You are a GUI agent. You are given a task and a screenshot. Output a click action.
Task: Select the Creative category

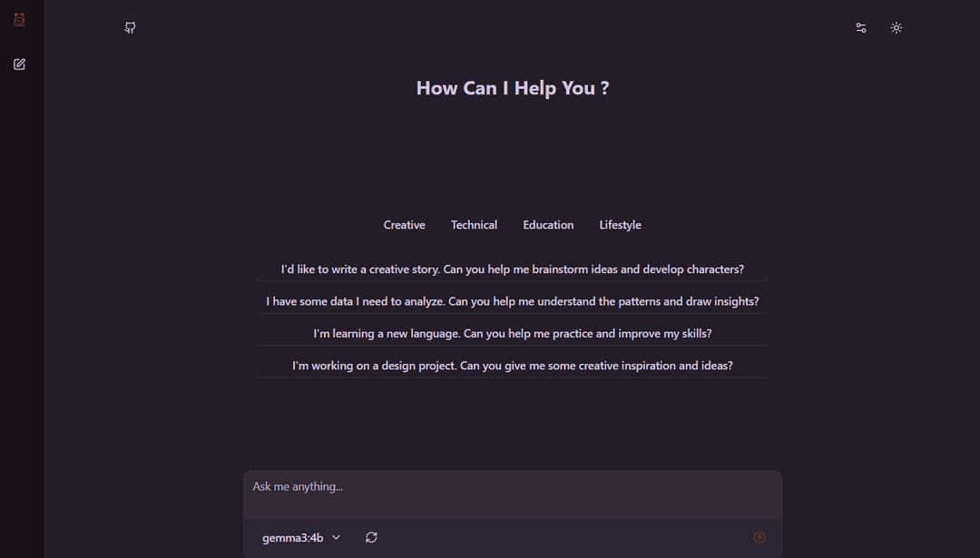(x=404, y=224)
